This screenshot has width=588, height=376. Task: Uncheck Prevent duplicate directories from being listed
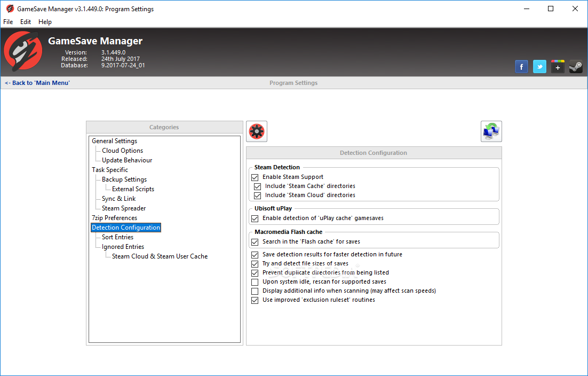pyautogui.click(x=255, y=273)
